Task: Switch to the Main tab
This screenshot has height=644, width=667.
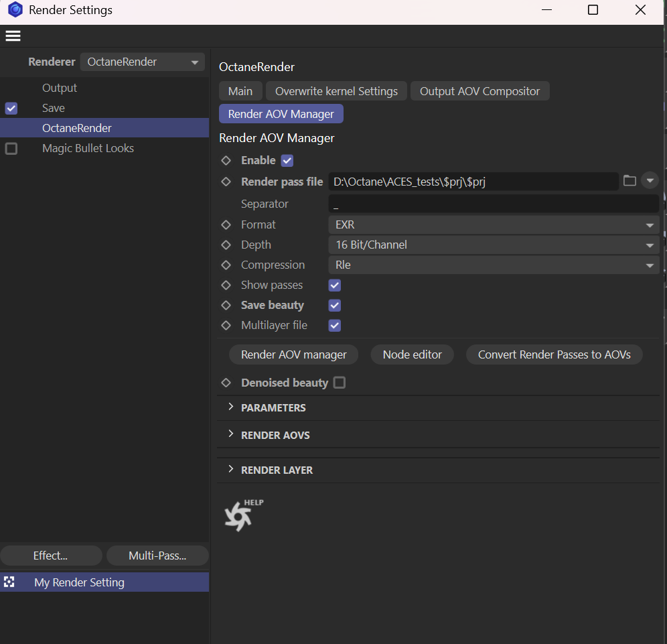Action: click(x=240, y=91)
